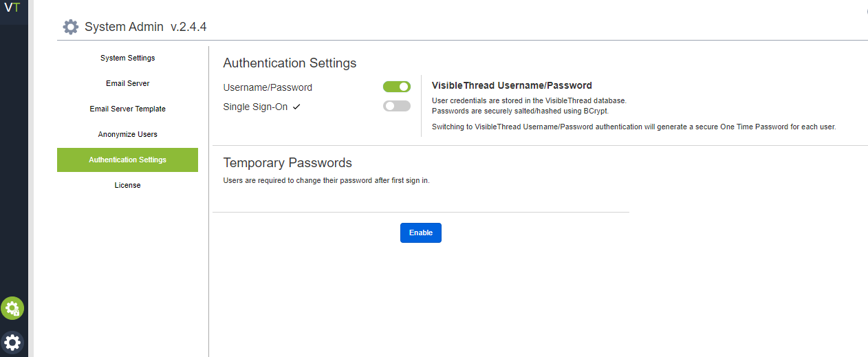The width and height of the screenshot is (868, 357).
Task: Click the VisibleThread Username/Password heading
Action: tap(512, 86)
